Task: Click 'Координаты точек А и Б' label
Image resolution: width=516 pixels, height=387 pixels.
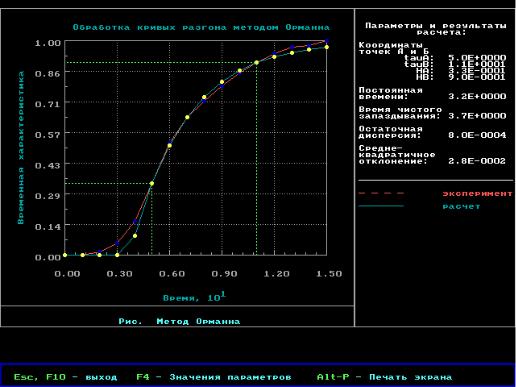Action: 393,48
